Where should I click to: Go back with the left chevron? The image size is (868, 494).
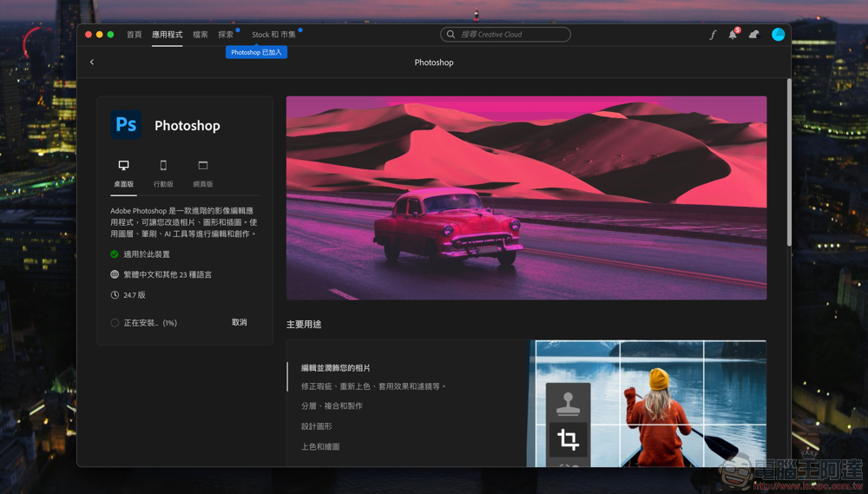coord(92,63)
